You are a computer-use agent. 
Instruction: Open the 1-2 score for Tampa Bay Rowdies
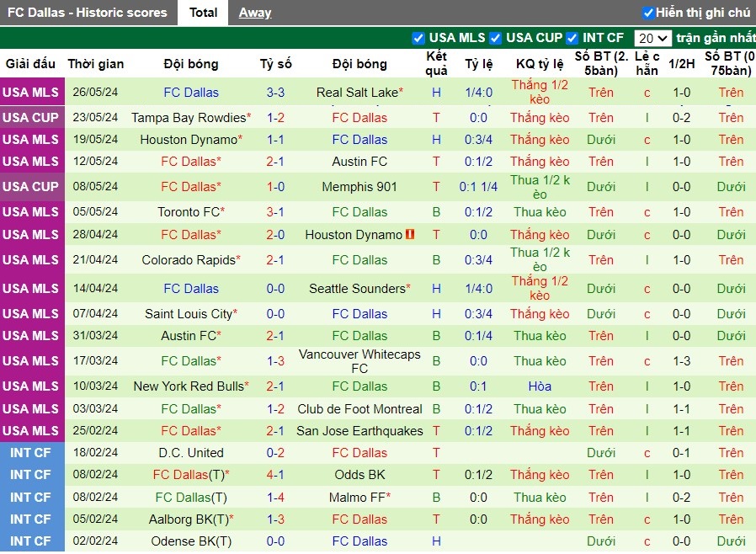[x=275, y=118]
